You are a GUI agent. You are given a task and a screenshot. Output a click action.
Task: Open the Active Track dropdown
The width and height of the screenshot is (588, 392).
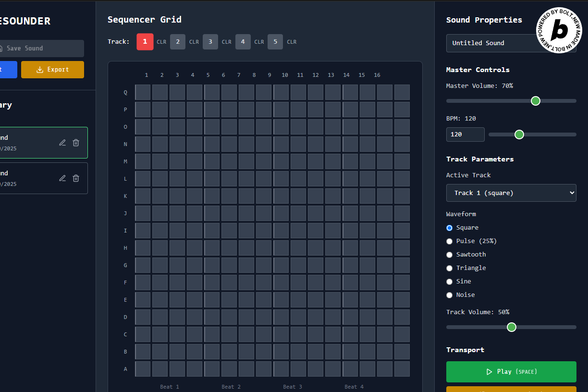[511, 193]
